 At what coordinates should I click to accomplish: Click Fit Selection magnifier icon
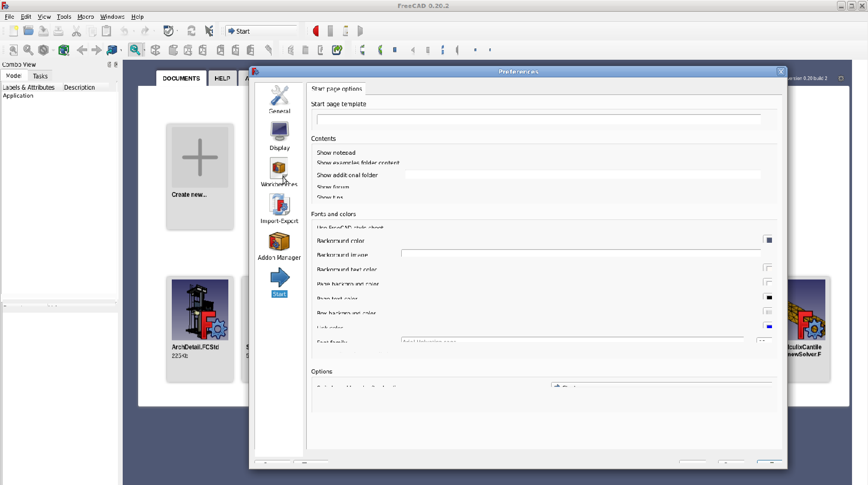click(28, 50)
